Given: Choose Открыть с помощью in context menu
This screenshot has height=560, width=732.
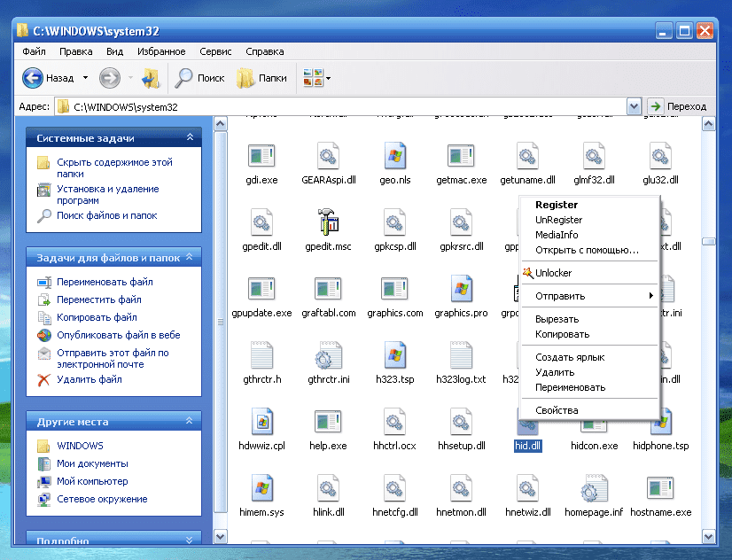Looking at the screenshot, I should click(x=589, y=250).
